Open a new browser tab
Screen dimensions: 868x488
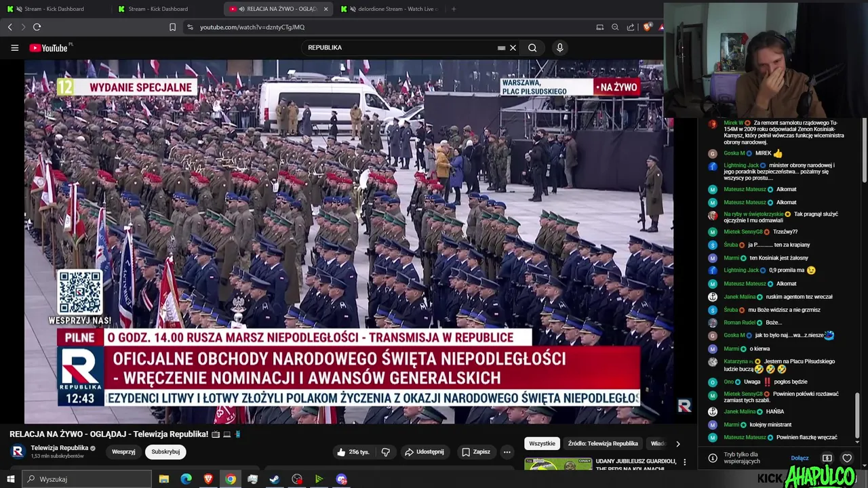point(454,9)
